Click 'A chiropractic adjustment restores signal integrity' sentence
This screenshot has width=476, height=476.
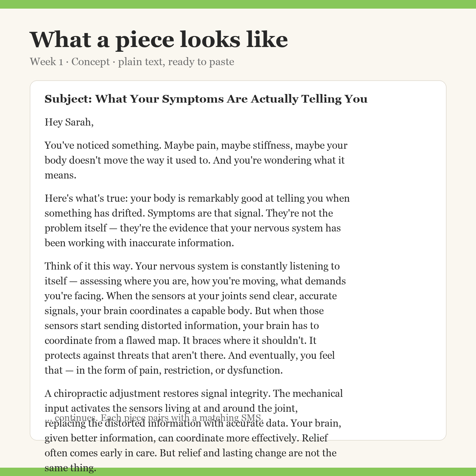click(x=157, y=393)
